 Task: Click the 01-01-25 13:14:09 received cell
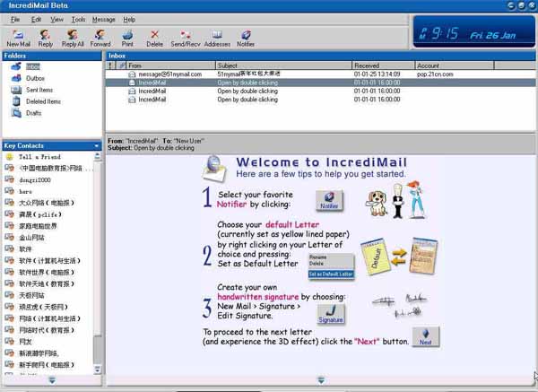click(377, 74)
